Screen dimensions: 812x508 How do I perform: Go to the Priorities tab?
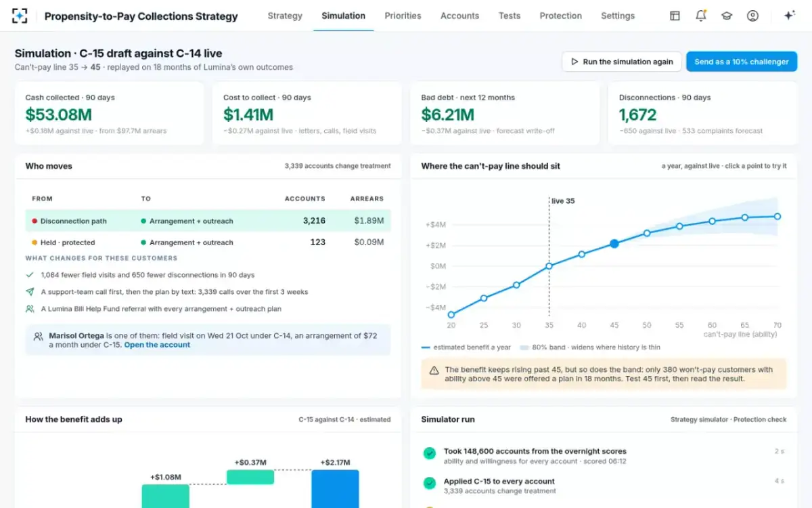pos(403,16)
